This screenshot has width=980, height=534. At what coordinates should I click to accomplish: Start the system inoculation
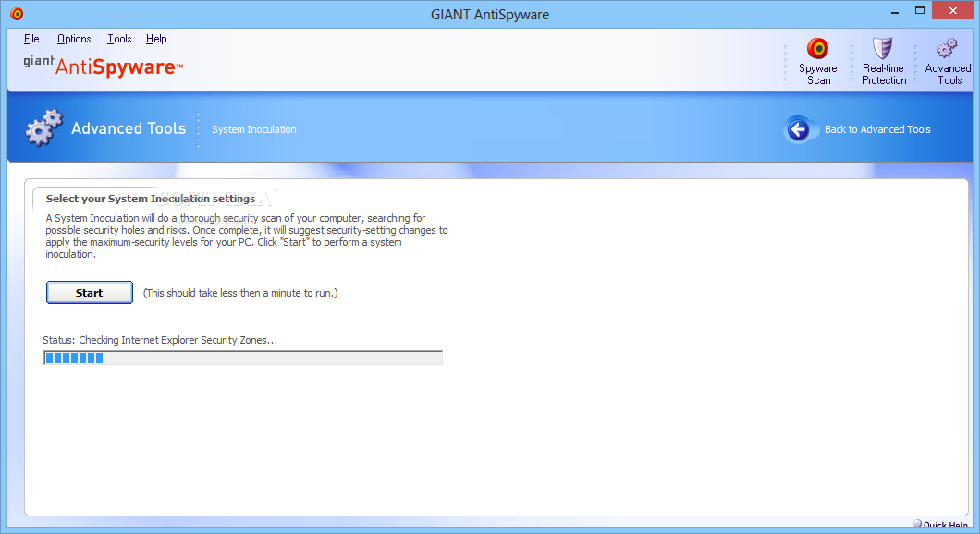(90, 292)
